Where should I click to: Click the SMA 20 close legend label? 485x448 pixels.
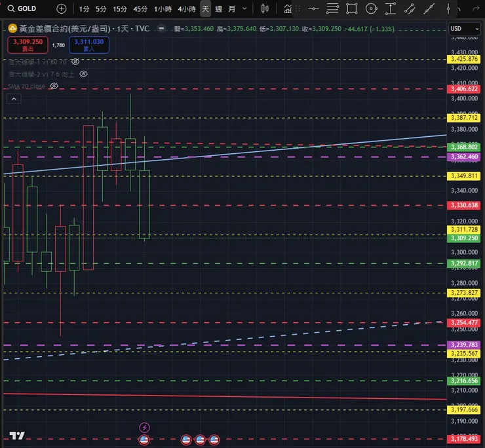pos(27,86)
